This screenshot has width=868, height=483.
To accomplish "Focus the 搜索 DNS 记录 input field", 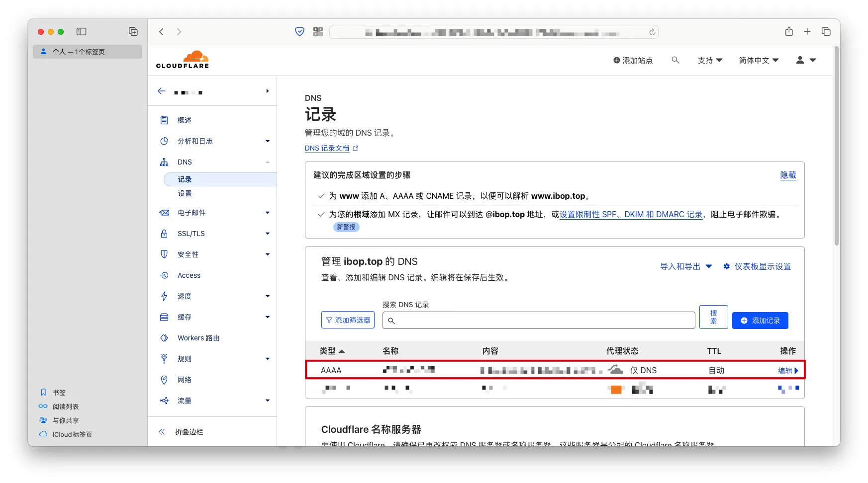I will coord(539,321).
